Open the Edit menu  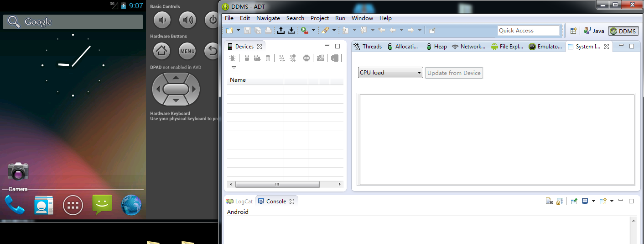click(x=245, y=18)
